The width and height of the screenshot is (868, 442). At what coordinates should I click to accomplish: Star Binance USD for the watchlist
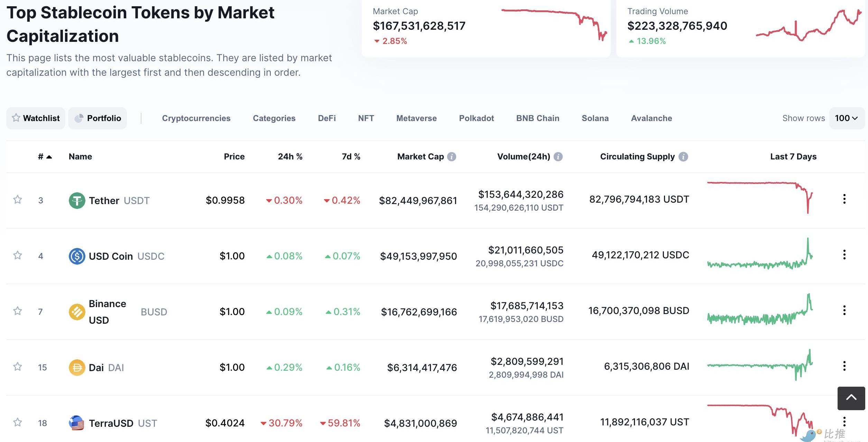[x=17, y=311]
